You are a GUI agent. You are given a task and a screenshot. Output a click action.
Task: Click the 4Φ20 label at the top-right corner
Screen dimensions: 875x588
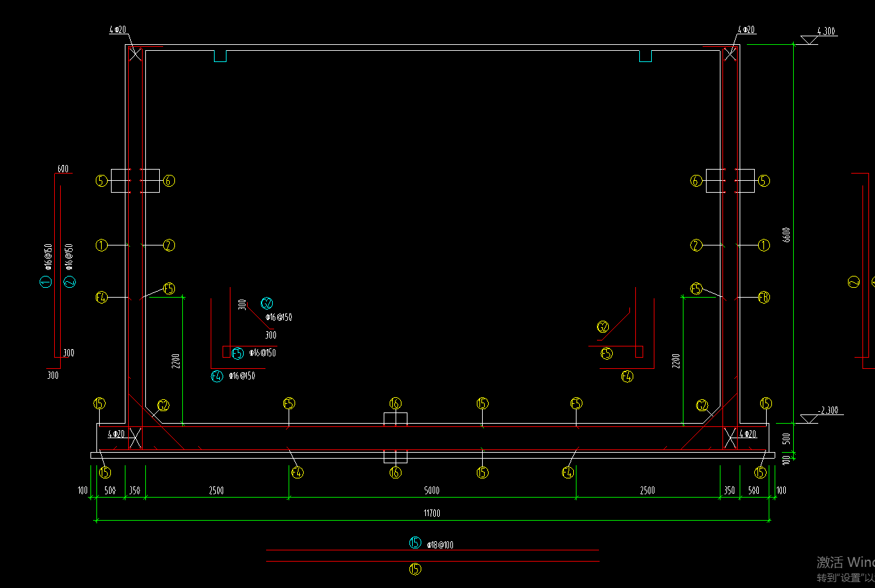[746, 30]
